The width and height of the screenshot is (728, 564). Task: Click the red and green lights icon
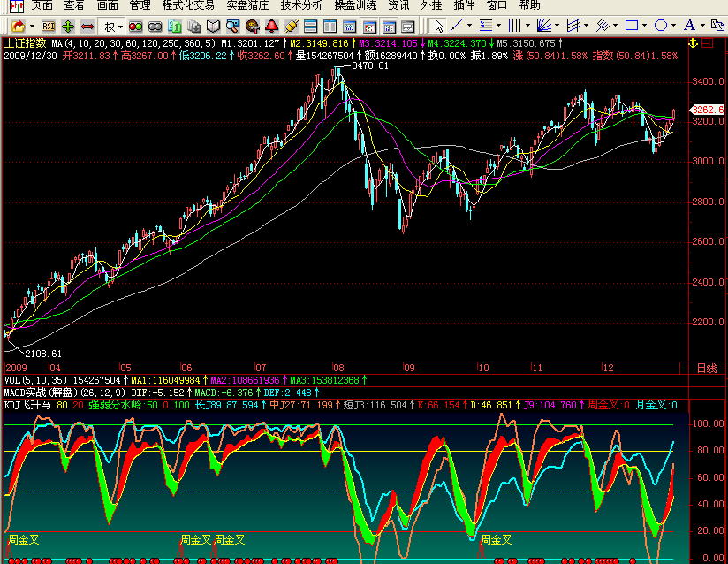tap(135, 26)
